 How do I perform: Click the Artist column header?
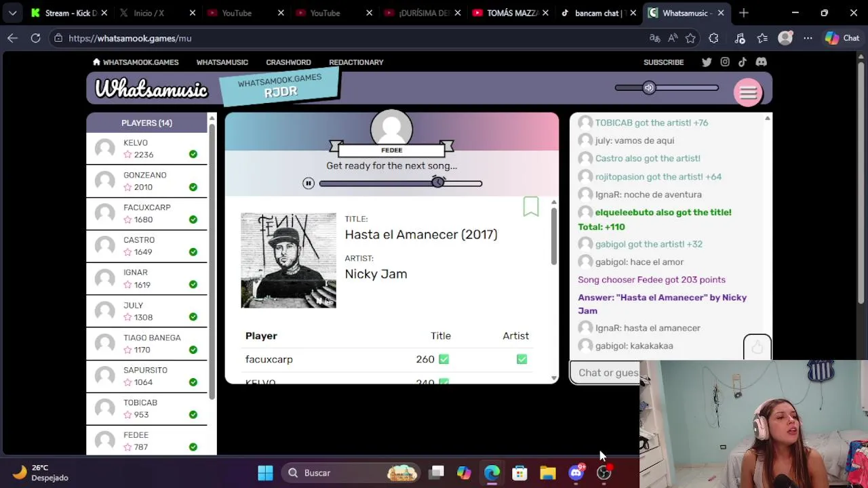[515, 336]
